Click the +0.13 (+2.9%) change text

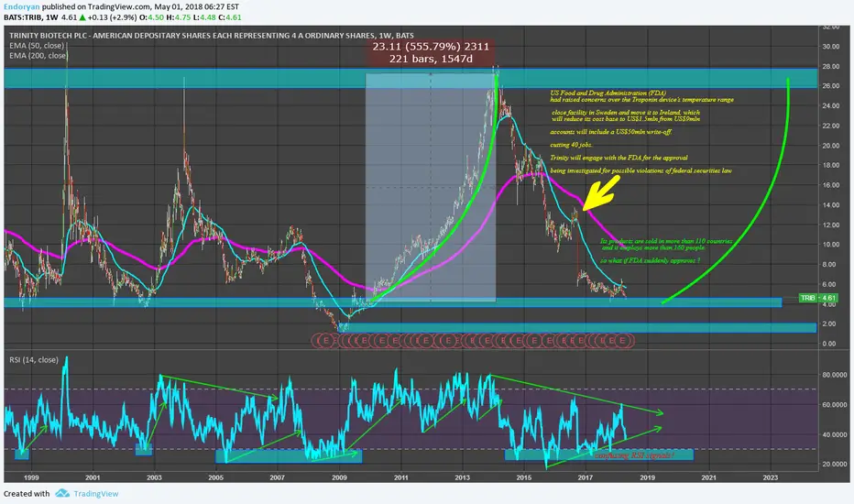112,17
